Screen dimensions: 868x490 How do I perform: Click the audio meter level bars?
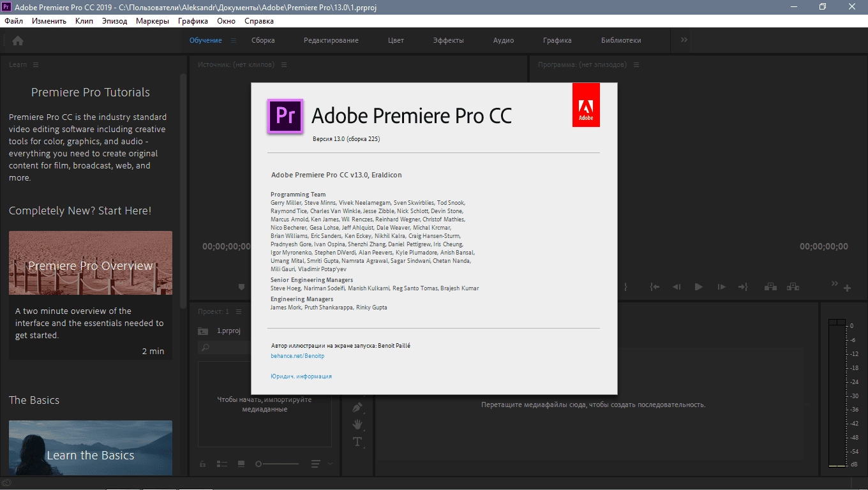pos(837,393)
